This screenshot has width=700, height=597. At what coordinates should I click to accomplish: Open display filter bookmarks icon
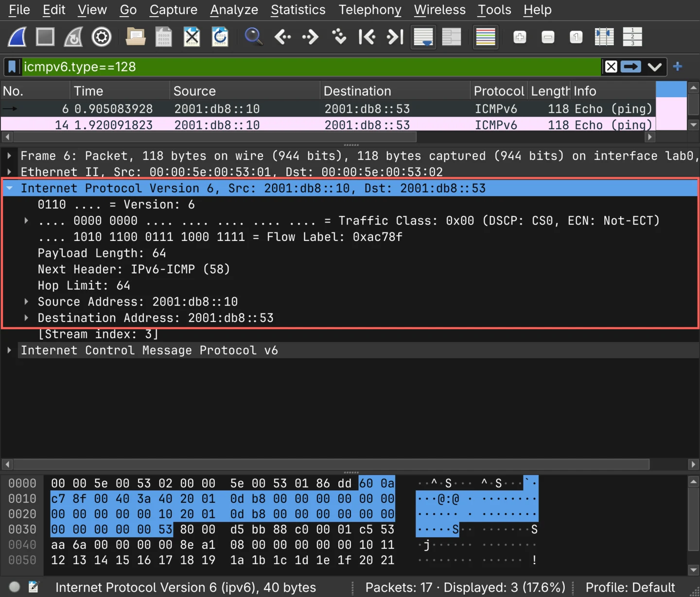[12, 67]
